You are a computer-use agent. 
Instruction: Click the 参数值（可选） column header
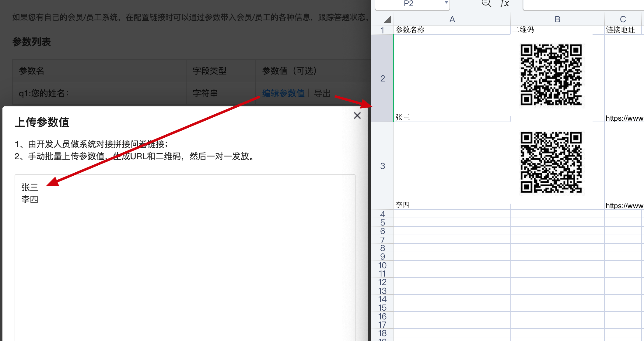313,71
